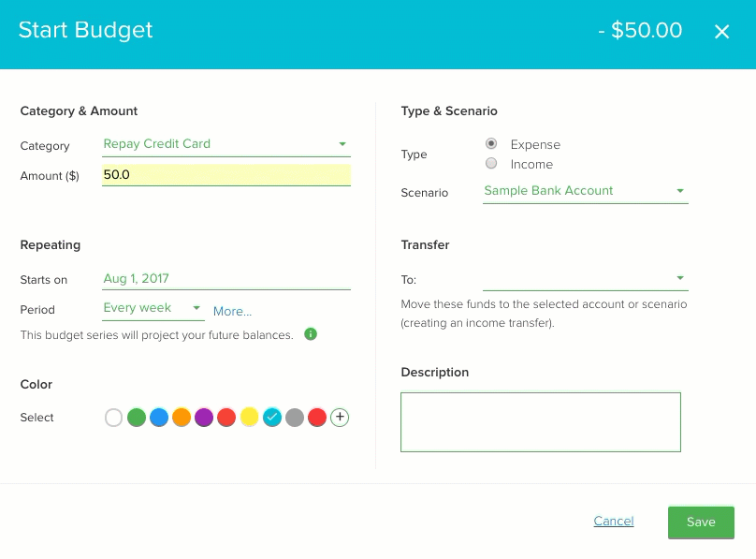The image size is (756, 559).
Task: Add a custom color with the plus icon
Action: (x=340, y=417)
